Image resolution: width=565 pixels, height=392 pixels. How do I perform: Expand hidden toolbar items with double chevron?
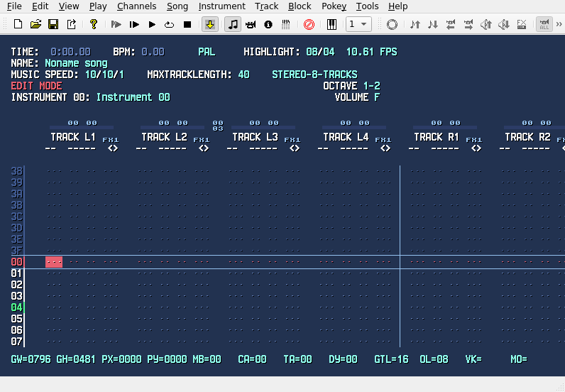pos(559,25)
